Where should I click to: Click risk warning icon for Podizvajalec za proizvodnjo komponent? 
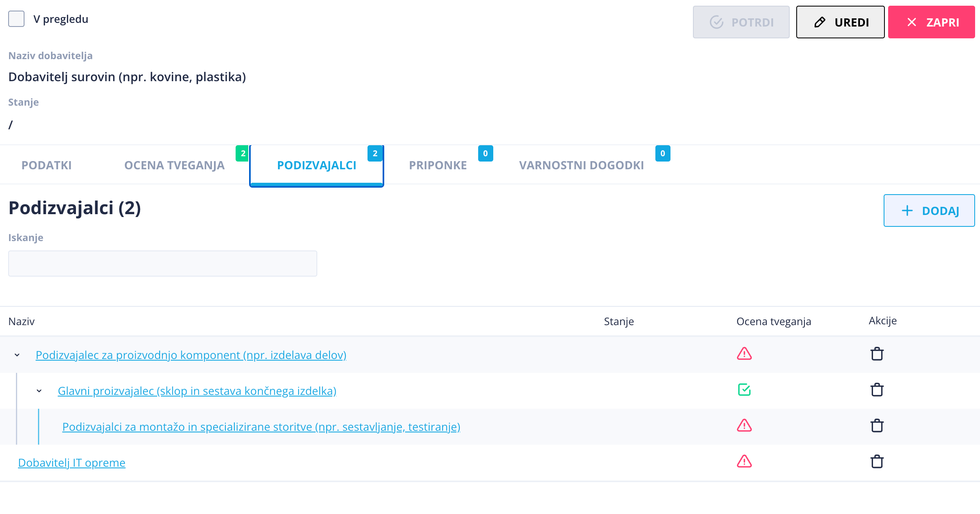[x=744, y=354]
